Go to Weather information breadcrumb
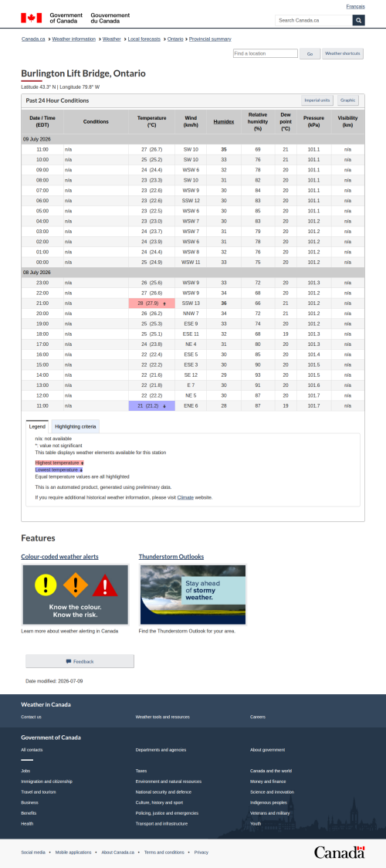 (x=73, y=39)
